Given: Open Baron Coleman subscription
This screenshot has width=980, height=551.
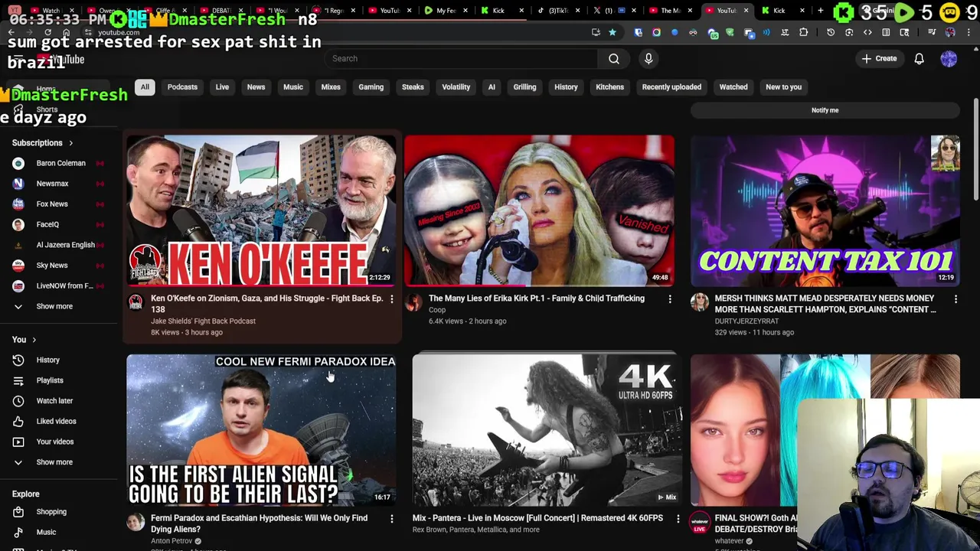Looking at the screenshot, I should tap(60, 163).
